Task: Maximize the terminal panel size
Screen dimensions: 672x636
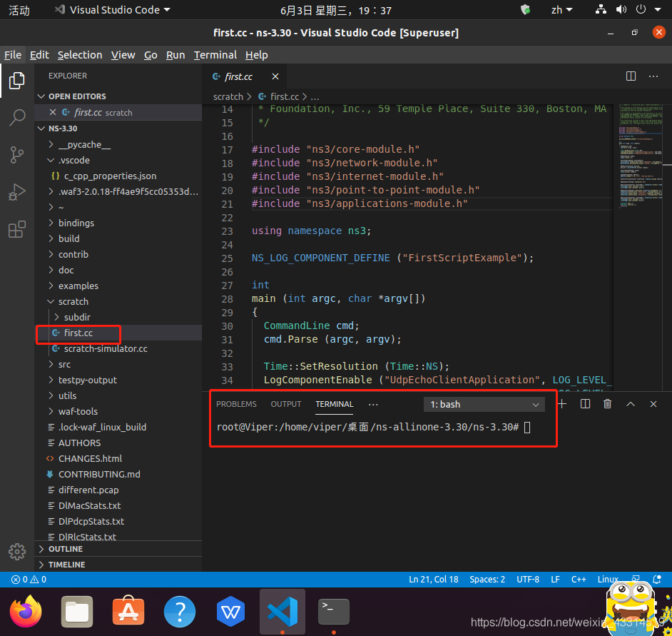Action: coord(631,404)
